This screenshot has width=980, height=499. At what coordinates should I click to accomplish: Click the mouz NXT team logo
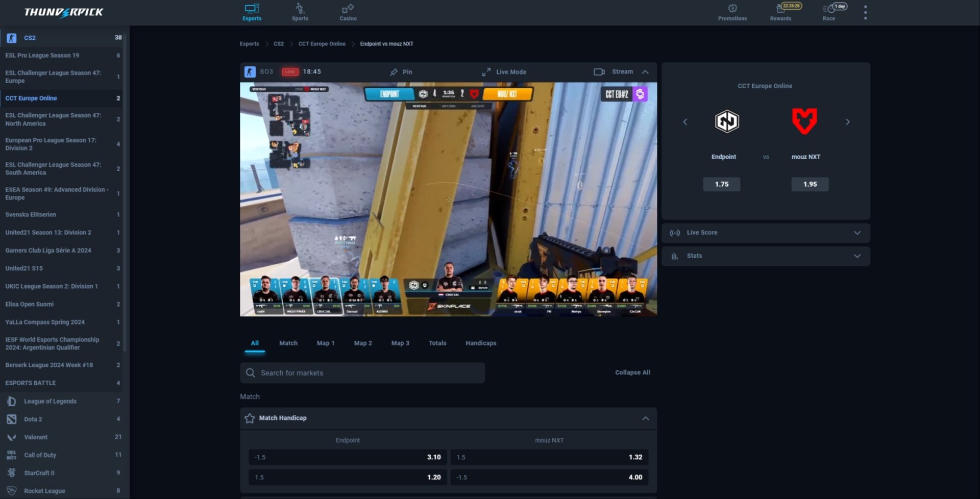click(x=804, y=121)
